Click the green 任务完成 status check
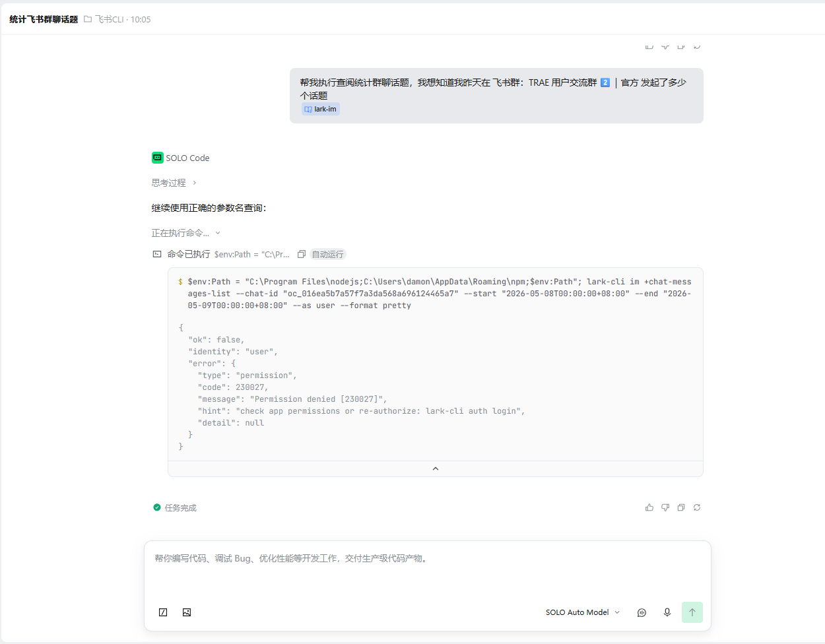Viewport: 825px width, 644px height. click(x=157, y=507)
